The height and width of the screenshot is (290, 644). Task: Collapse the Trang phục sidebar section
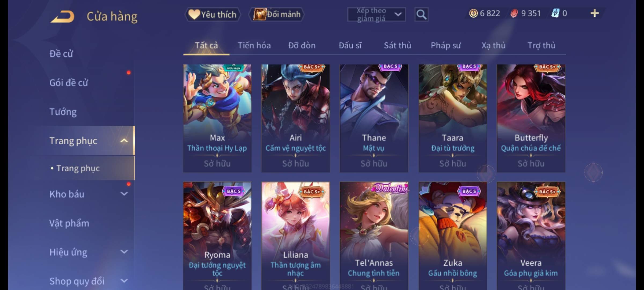click(x=124, y=140)
